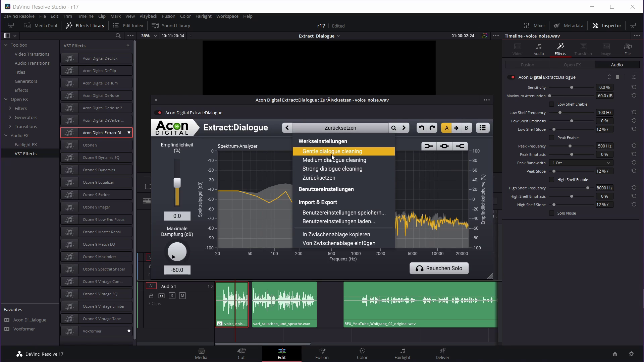The image size is (644, 362).
Task: Collapse the Toolbox tree section
Action: pyautogui.click(x=6, y=45)
